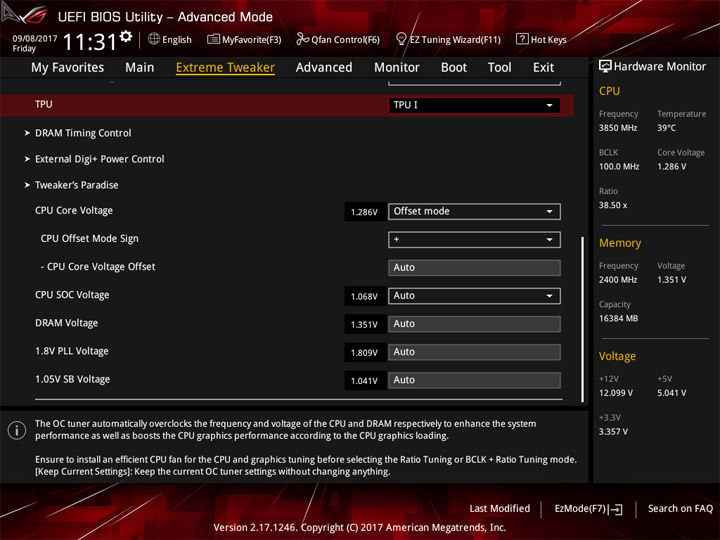Click Last Modified button

tap(500, 509)
